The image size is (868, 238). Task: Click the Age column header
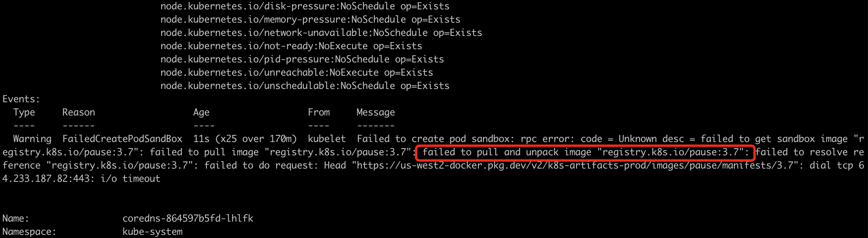pyautogui.click(x=201, y=113)
